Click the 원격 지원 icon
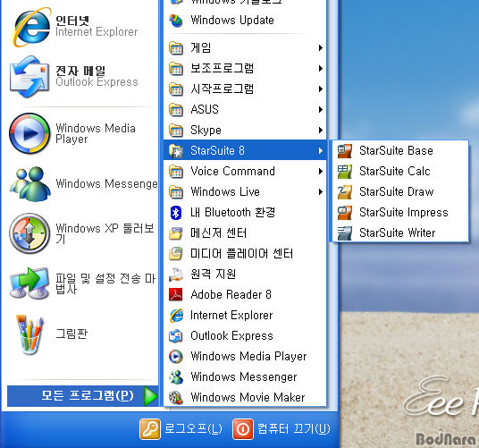Screen dimensions: 479x448 [176, 275]
